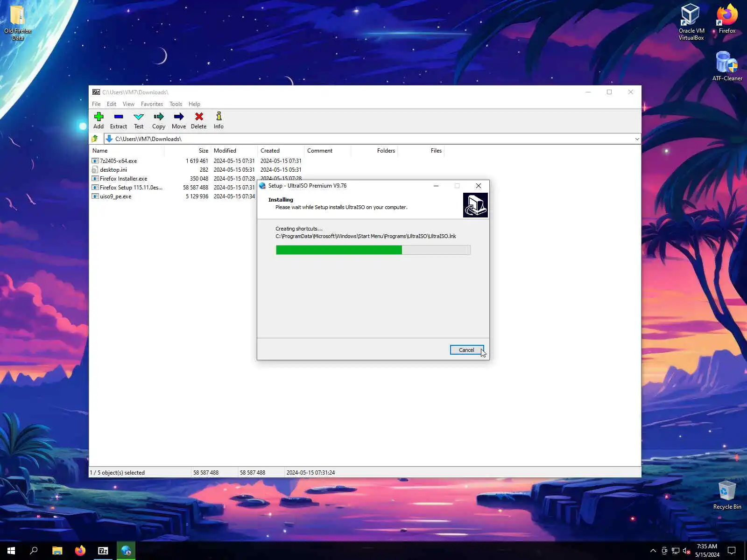
Task: Select the 7z2405-x64.exe file icon
Action: (x=95, y=161)
